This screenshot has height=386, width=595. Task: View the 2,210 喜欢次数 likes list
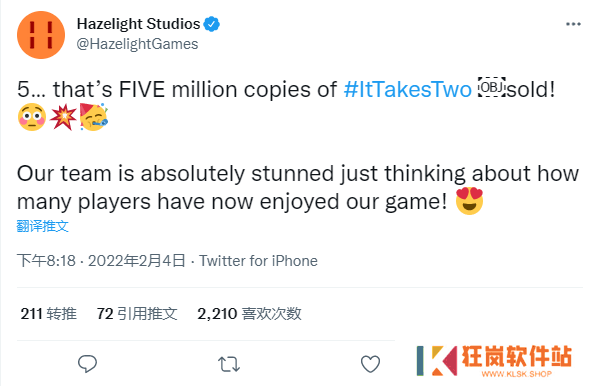click(249, 314)
